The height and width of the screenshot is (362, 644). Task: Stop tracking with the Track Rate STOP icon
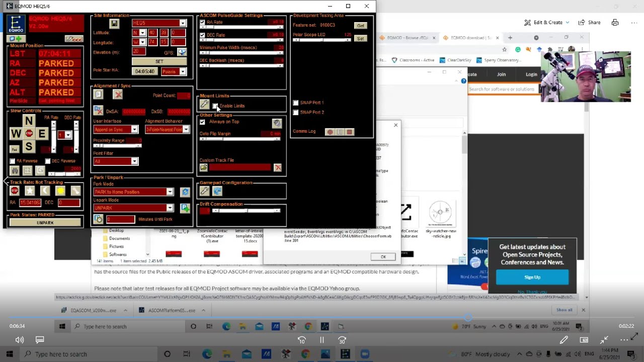pos(15,191)
